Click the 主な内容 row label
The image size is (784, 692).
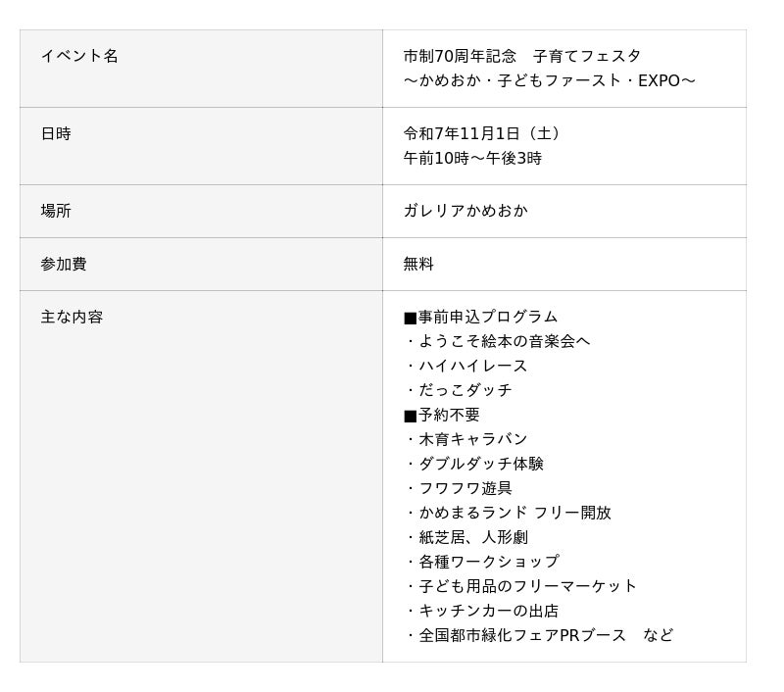(72, 317)
